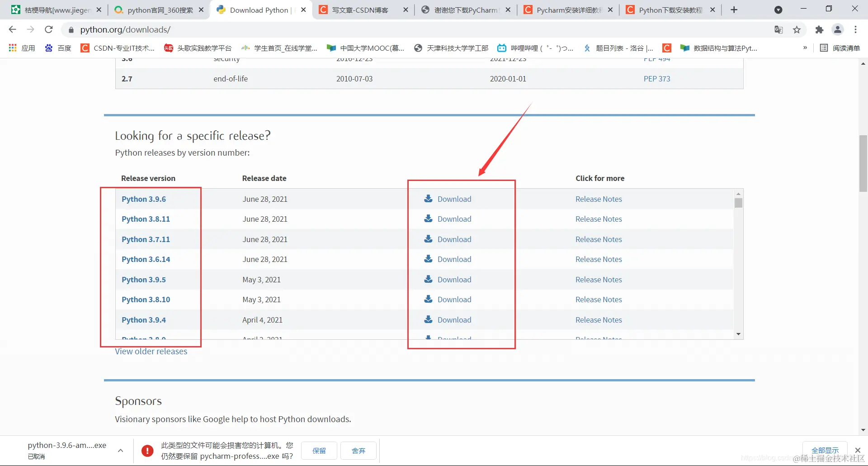Open the Chrome profile avatar menu
This screenshot has width=868, height=466.
pos(838,30)
